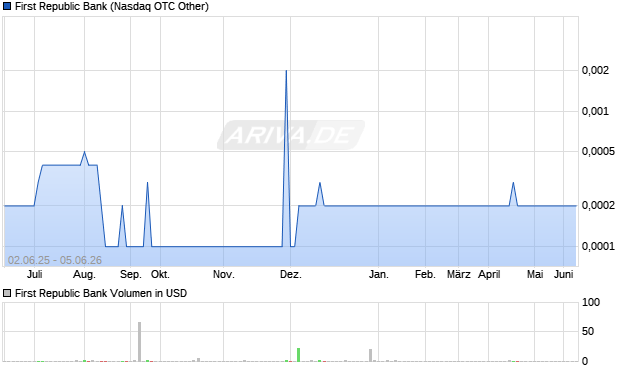Click the blue legend square for First Republic Bank
The width and height of the screenshot is (620, 371).
(x=7, y=6)
